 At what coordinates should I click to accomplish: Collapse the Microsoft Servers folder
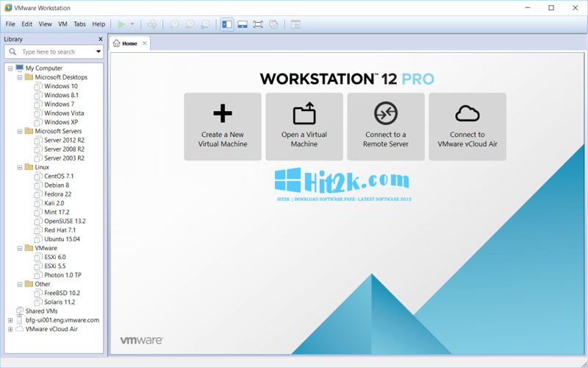click(x=20, y=132)
